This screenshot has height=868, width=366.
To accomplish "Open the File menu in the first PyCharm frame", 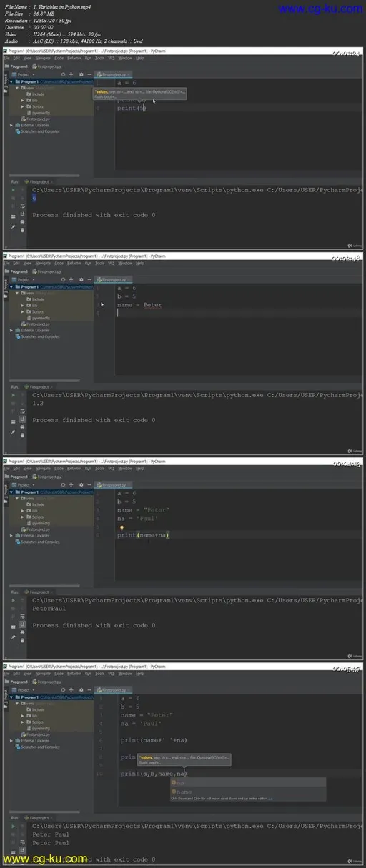I will 7,57.
